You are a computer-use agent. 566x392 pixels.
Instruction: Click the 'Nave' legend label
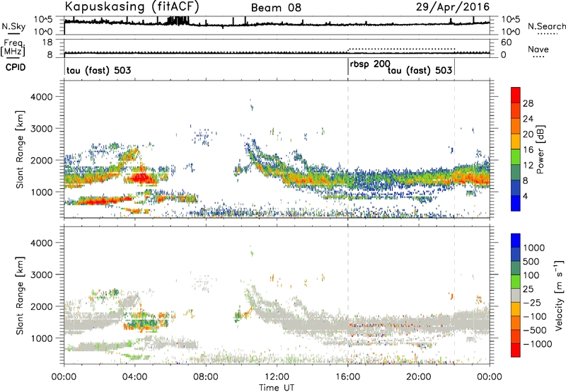click(538, 50)
